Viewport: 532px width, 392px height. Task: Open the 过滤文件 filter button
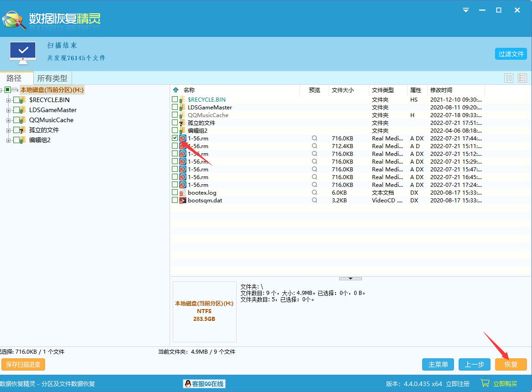coord(511,54)
